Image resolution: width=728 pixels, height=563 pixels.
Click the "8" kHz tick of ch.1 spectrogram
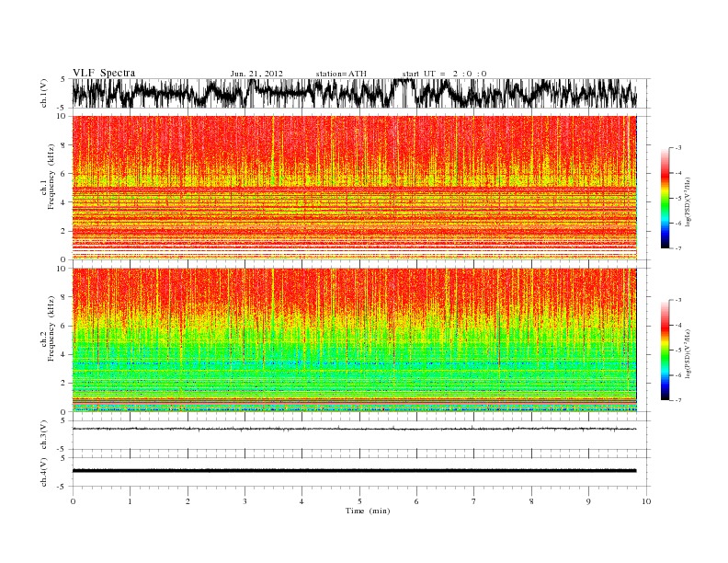(63, 145)
